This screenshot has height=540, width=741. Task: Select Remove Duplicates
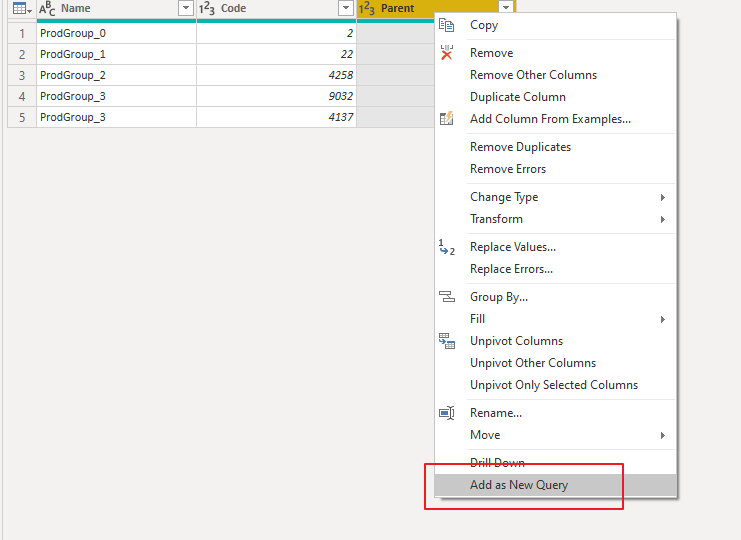[x=556, y=147]
